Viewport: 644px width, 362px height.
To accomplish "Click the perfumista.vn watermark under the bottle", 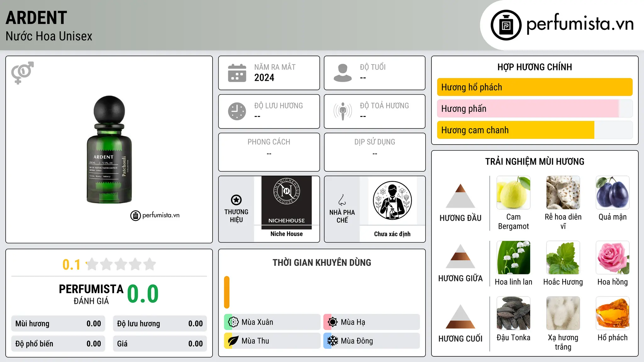I will 155,215.
